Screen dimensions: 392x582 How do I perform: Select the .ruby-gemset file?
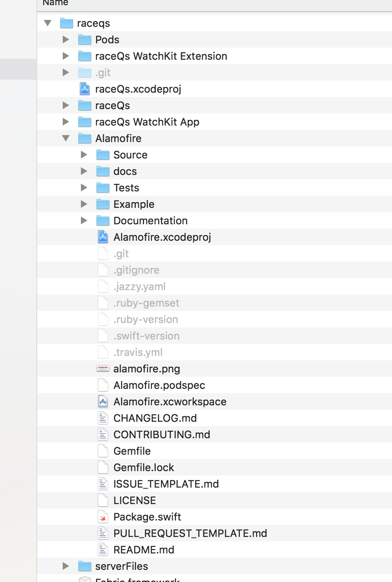(x=146, y=303)
